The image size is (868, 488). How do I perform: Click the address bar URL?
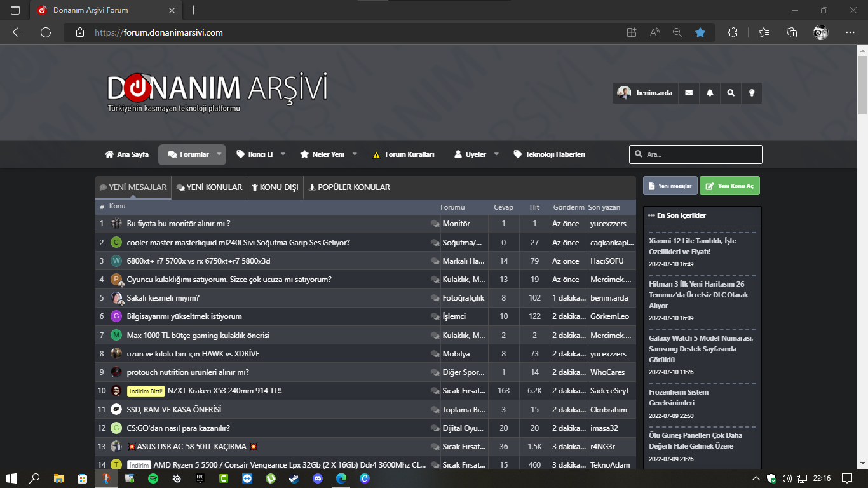[x=159, y=32]
